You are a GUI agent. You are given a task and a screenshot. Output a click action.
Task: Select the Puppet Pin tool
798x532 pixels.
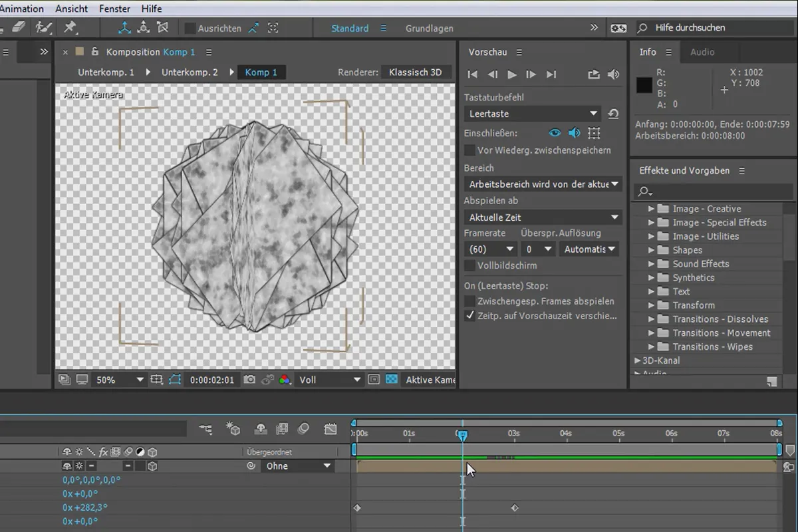pyautogui.click(x=69, y=27)
